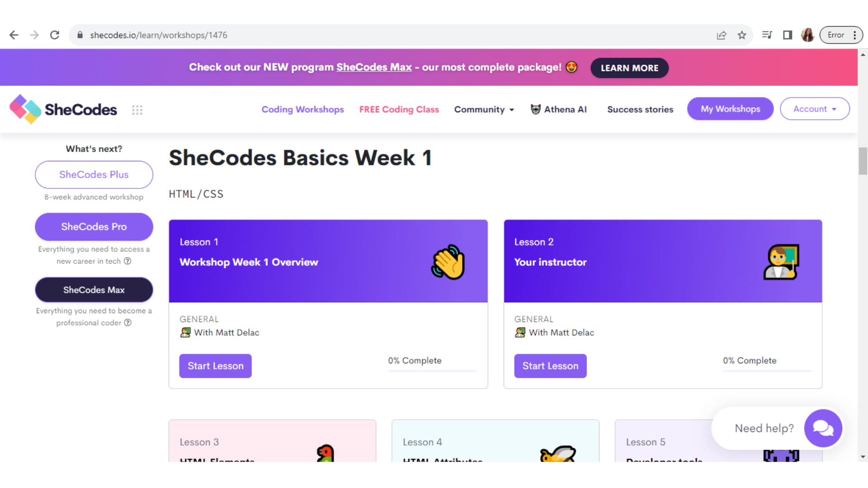
Task: Click the 'Need help?' text
Action: [764, 428]
